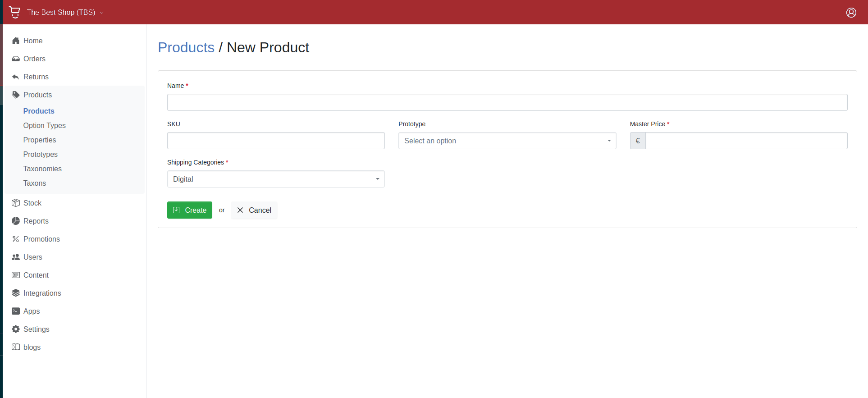The image size is (868, 398).
Task: Click the user account icon in header
Action: coord(851,13)
